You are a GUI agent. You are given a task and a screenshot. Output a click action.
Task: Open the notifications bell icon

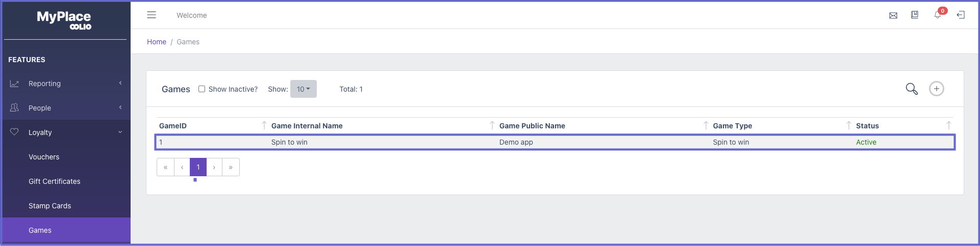(938, 15)
